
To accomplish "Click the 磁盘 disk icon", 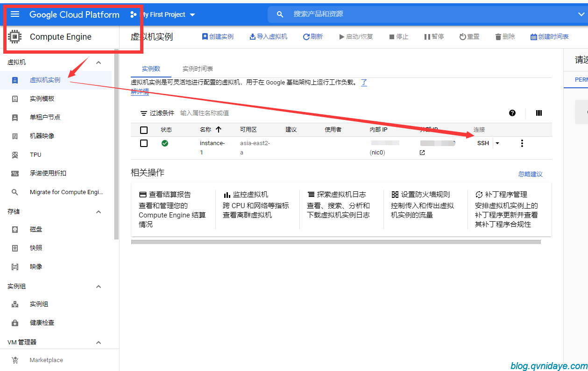I will click(15, 229).
